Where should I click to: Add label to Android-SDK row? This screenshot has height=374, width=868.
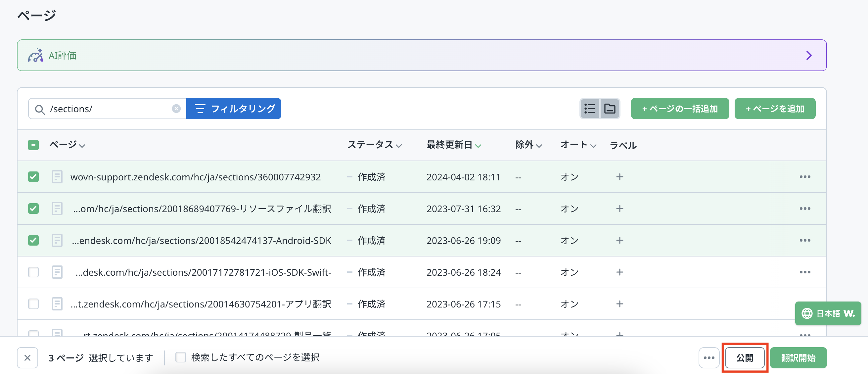click(619, 240)
